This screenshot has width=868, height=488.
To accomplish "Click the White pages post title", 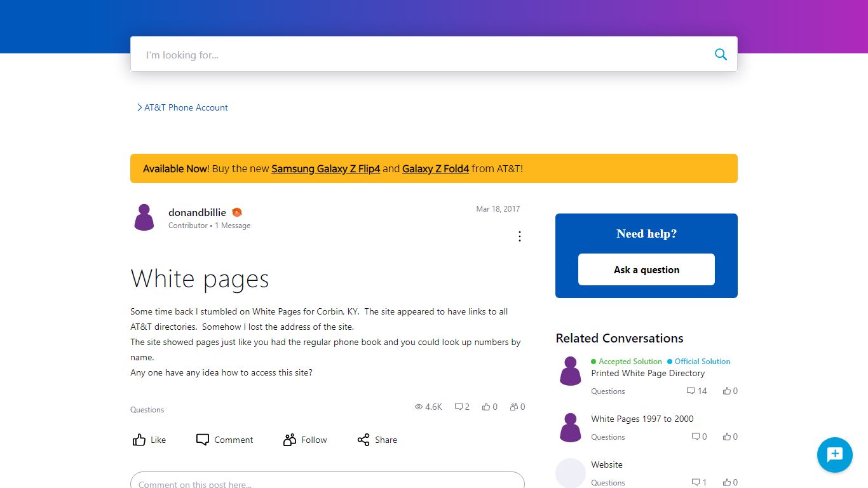I will [200, 278].
